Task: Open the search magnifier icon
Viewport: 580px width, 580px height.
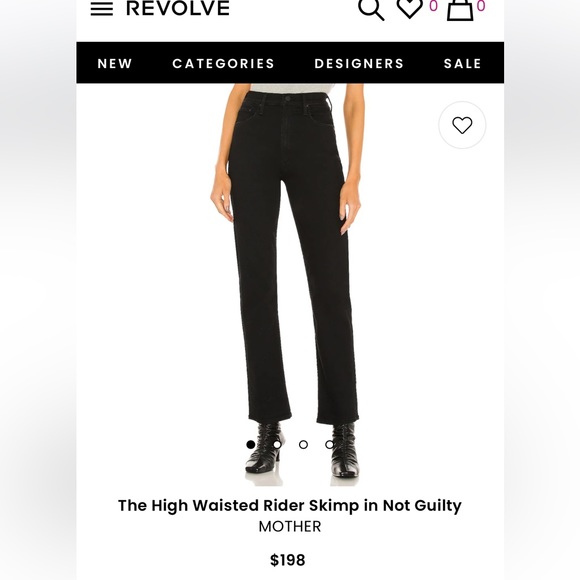Action: point(371,9)
